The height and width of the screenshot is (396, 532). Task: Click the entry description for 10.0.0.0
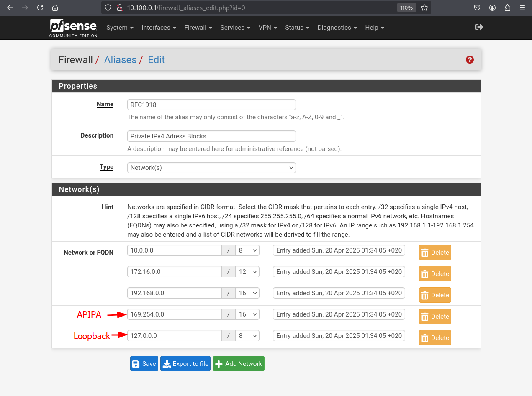click(x=339, y=250)
